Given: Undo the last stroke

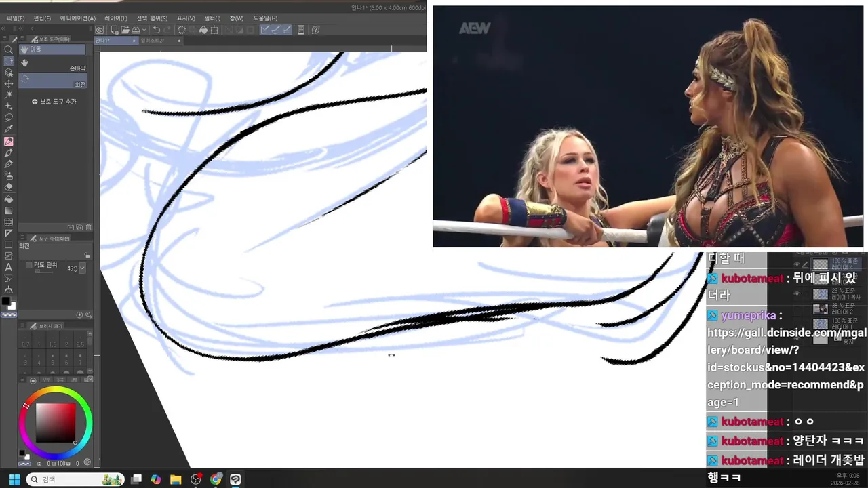Looking at the screenshot, I should click(156, 30).
